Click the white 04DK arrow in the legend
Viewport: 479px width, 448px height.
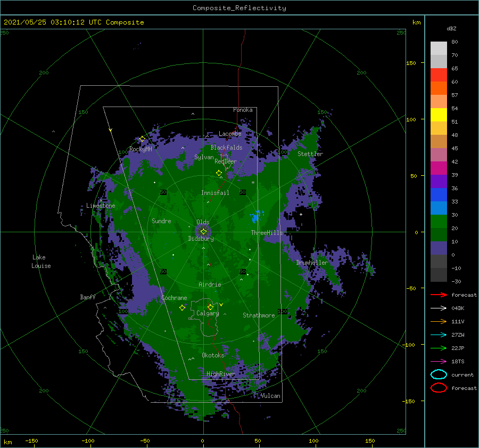tap(439, 308)
